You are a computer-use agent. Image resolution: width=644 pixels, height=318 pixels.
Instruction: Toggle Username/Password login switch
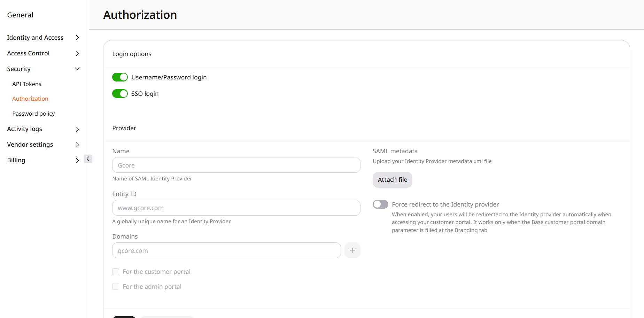coord(120,77)
